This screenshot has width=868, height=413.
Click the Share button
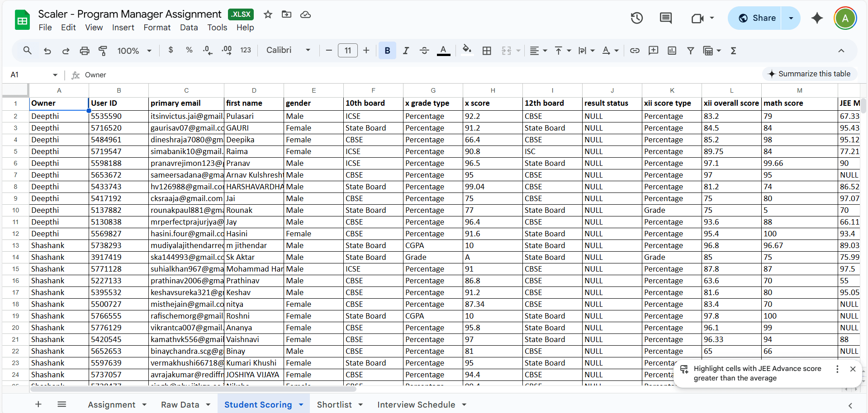(757, 18)
